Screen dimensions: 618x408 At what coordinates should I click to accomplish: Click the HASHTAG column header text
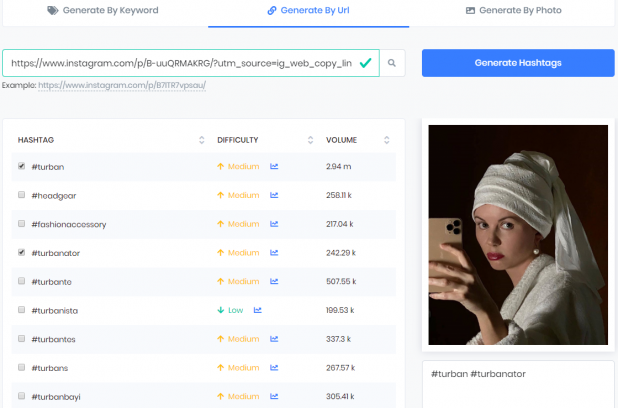pos(36,140)
